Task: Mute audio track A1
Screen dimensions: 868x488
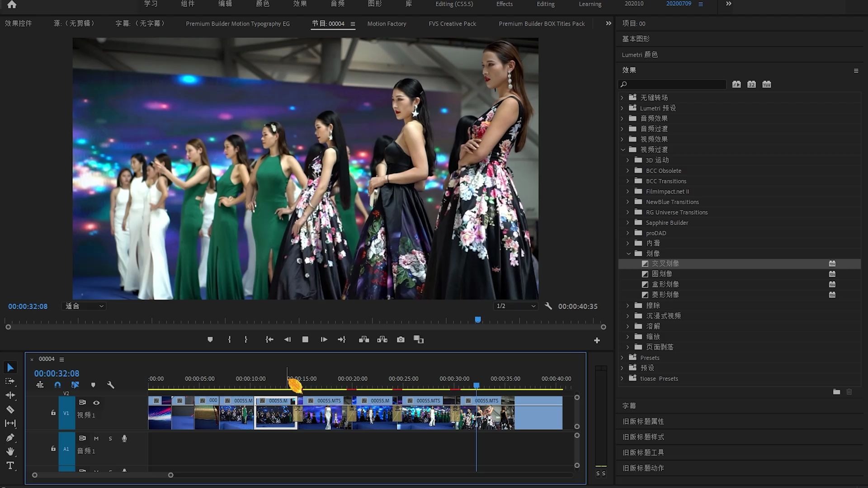Action: [96, 438]
